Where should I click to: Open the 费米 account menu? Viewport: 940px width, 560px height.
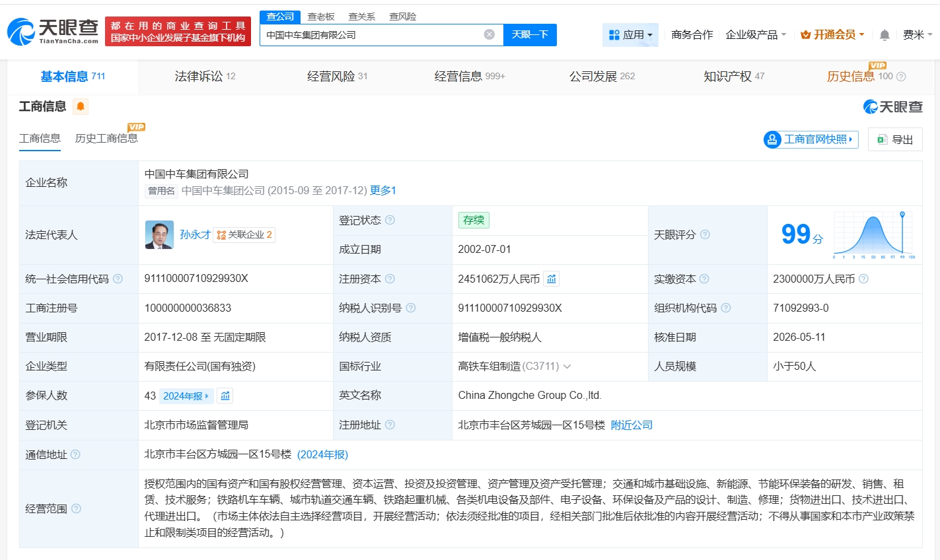pos(918,34)
